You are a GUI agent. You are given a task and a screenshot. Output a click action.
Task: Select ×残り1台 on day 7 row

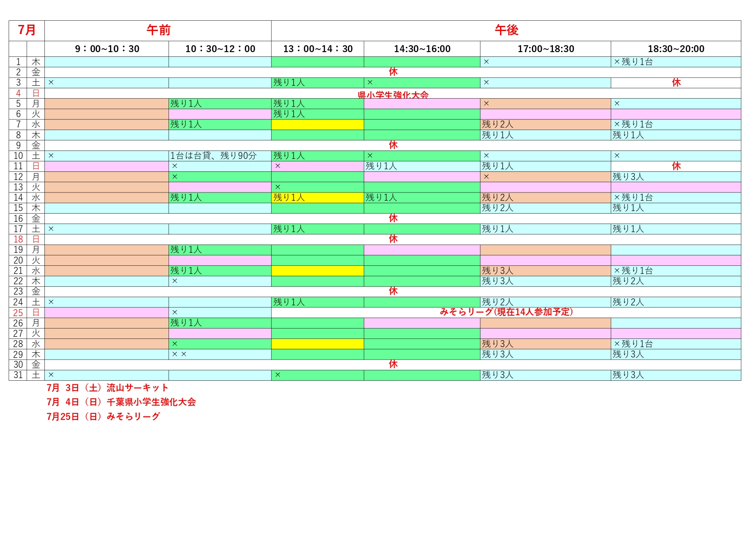[676, 124]
